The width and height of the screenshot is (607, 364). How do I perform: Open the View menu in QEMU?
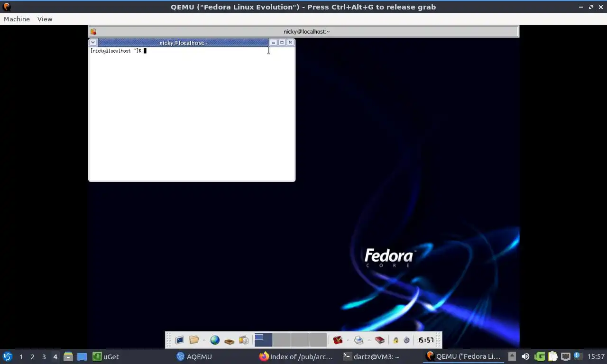point(45,19)
